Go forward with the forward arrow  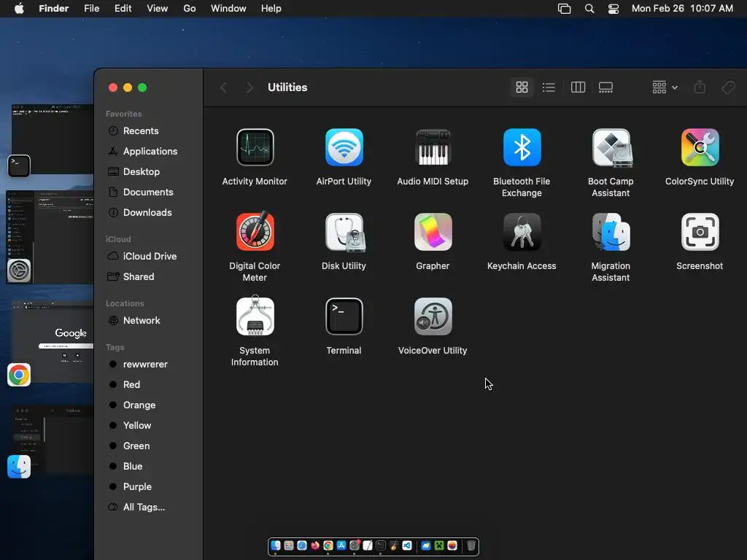(249, 87)
